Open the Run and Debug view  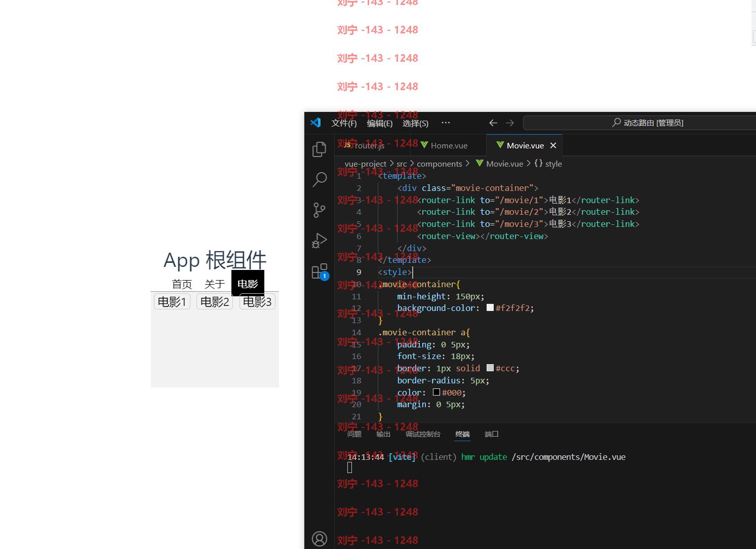(x=319, y=241)
